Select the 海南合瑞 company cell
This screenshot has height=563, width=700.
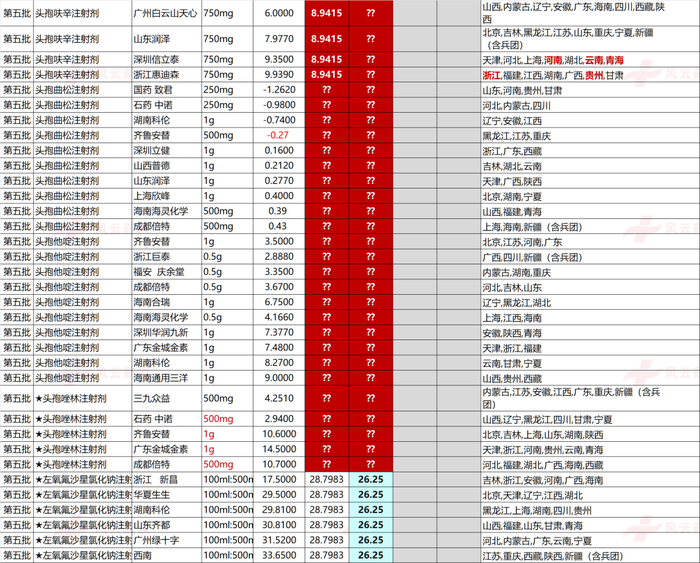click(167, 302)
